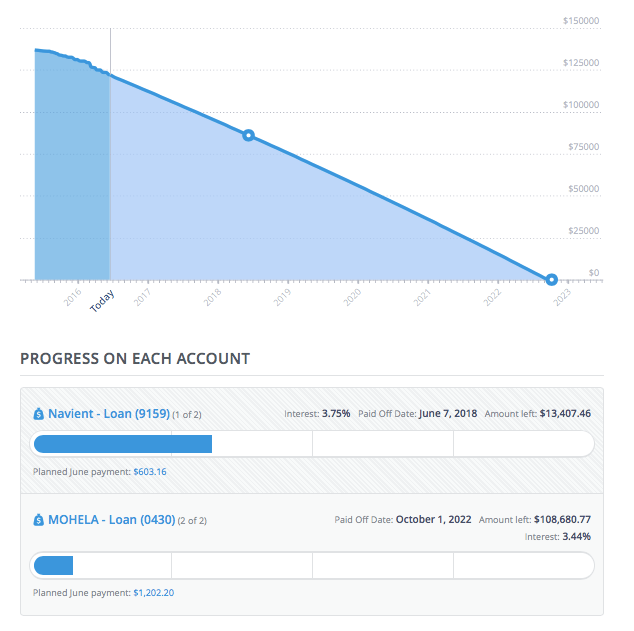Viewport: 634px width, 631px height.
Task: Select the mid-2018 payoff marker on chart
Action: coord(249,135)
